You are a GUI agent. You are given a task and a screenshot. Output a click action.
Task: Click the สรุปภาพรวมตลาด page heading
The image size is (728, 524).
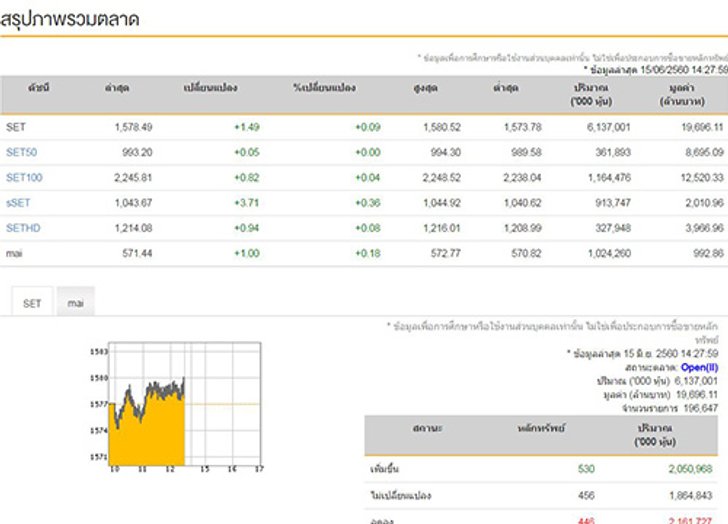pyautogui.click(x=70, y=19)
